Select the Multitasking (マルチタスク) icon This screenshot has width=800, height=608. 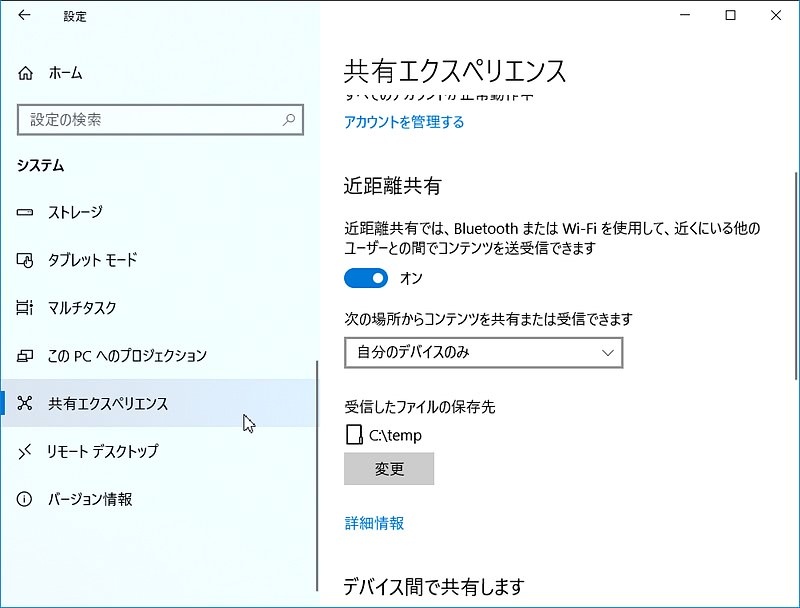[26, 308]
